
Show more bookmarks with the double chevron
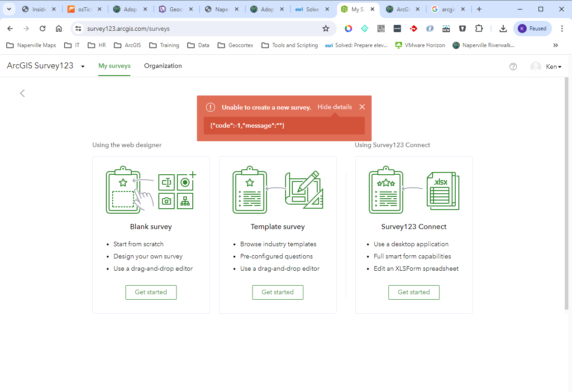pyautogui.click(x=556, y=45)
